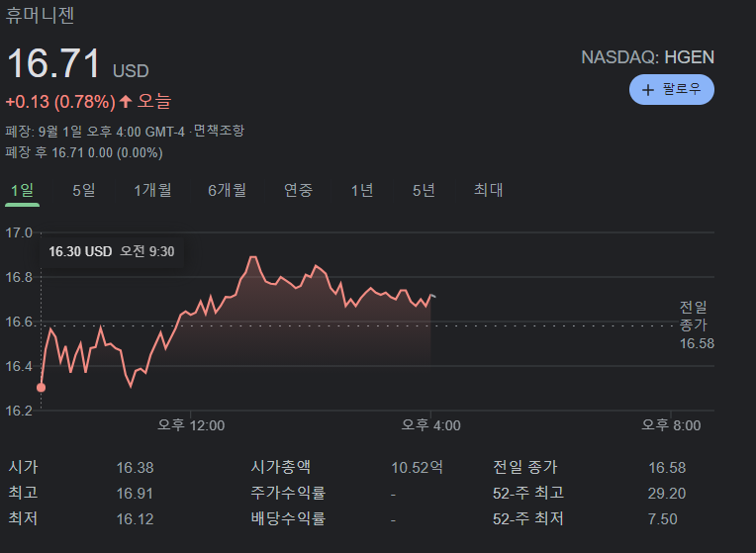Click the 배당수익률 label
Image resolution: width=756 pixels, height=553 pixels.
288,518
